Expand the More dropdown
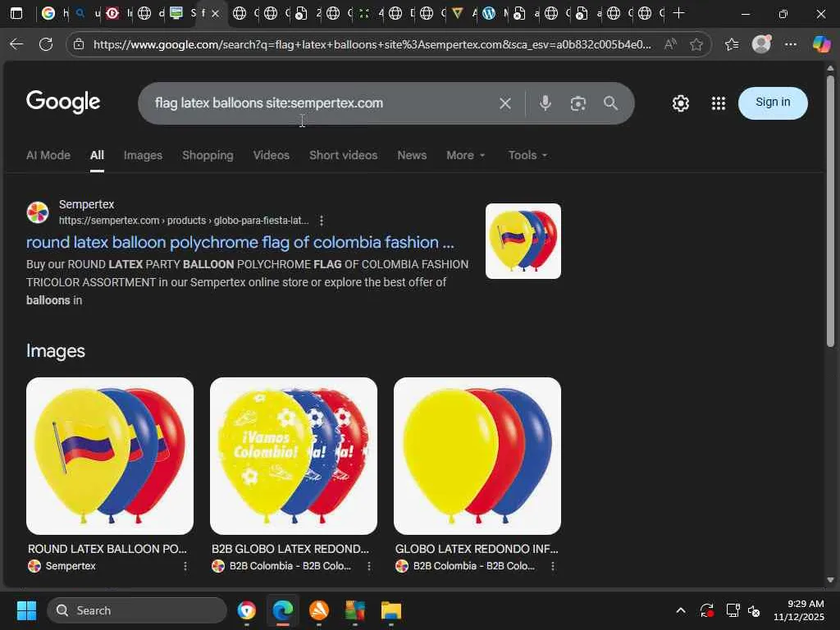The width and height of the screenshot is (840, 630). pyautogui.click(x=466, y=155)
